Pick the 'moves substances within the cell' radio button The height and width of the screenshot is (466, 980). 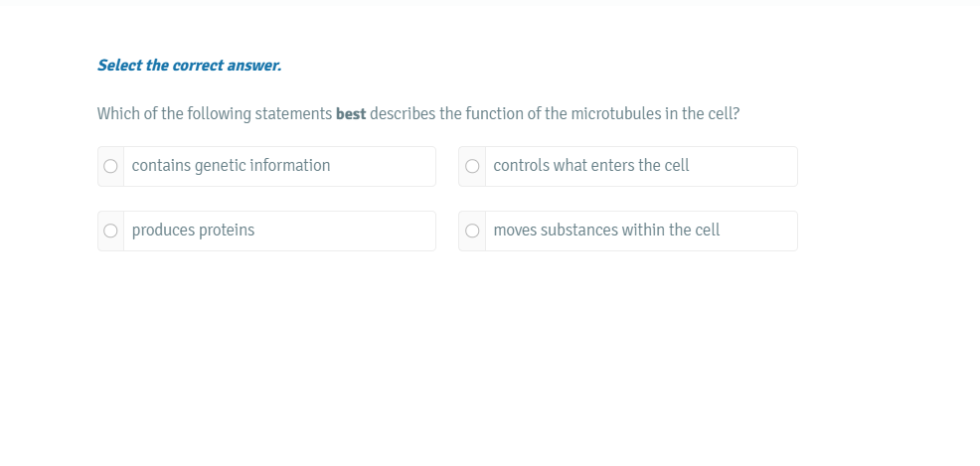tap(472, 231)
